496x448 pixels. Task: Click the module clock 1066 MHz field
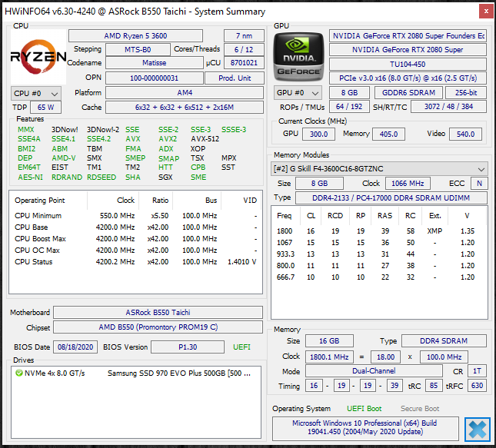tap(408, 184)
